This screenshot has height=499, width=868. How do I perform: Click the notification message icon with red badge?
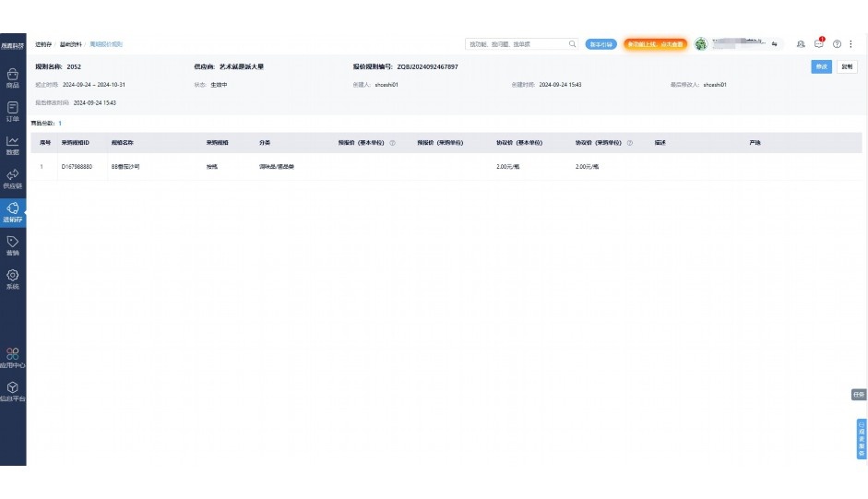pos(819,43)
